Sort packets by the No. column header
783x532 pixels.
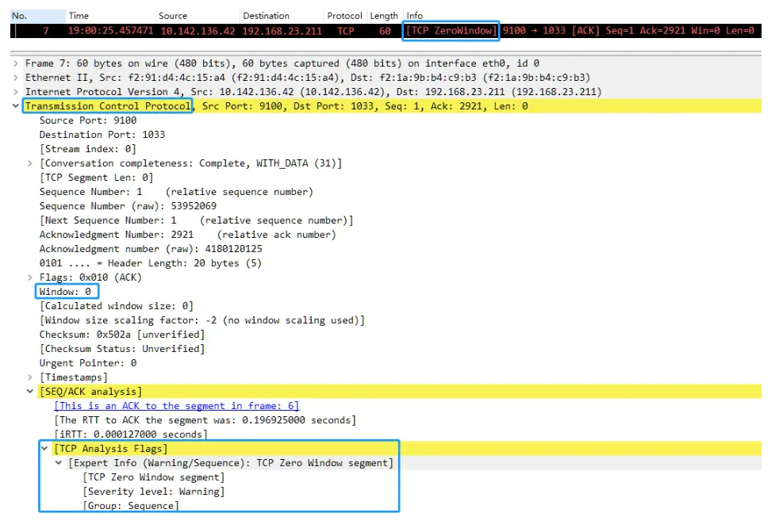pos(38,16)
